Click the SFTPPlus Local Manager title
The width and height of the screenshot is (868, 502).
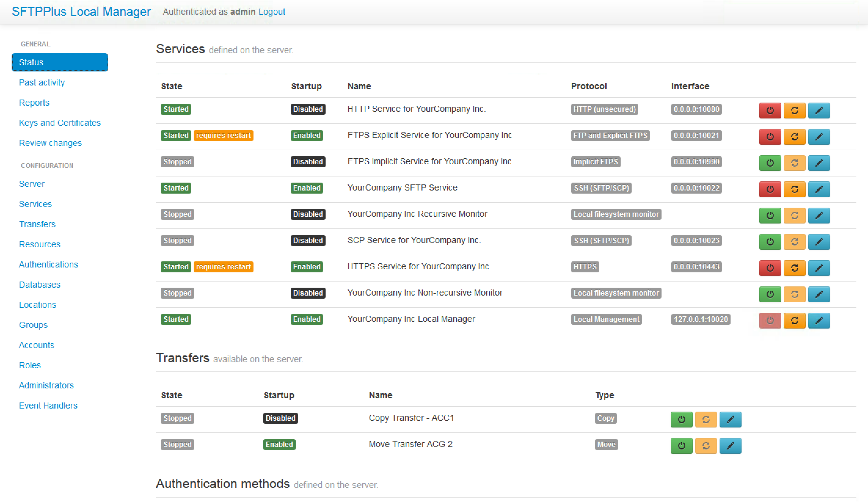pos(81,12)
